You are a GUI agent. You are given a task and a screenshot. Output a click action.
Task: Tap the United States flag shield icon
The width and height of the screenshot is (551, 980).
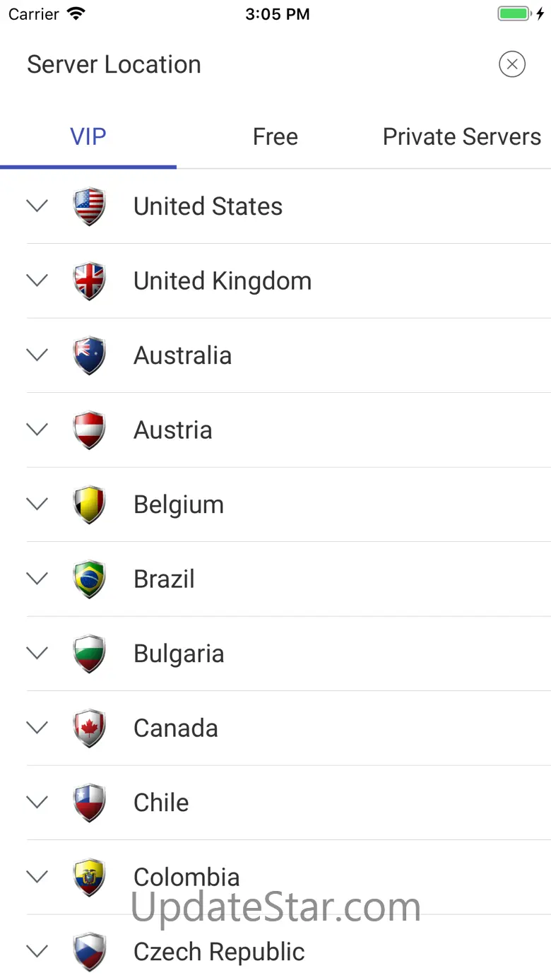coord(90,206)
